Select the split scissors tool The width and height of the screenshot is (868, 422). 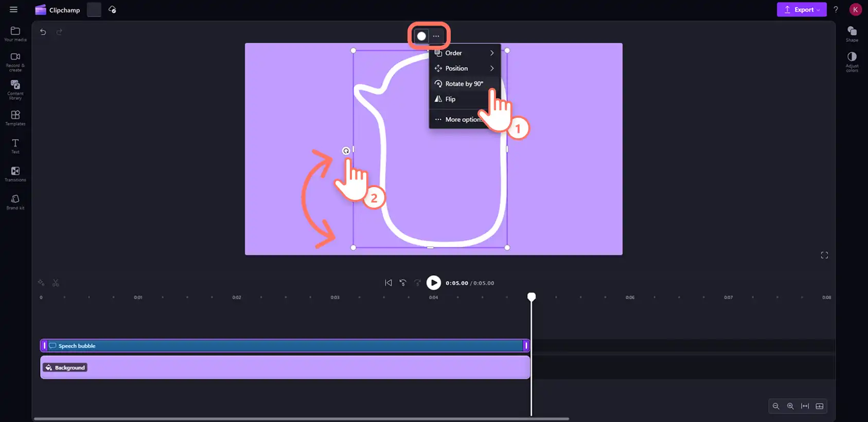(56, 283)
